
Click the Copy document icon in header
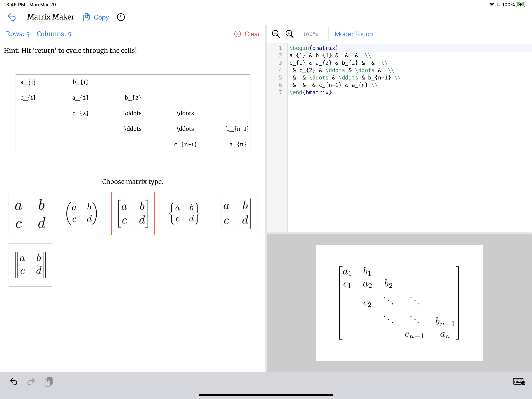[86, 17]
